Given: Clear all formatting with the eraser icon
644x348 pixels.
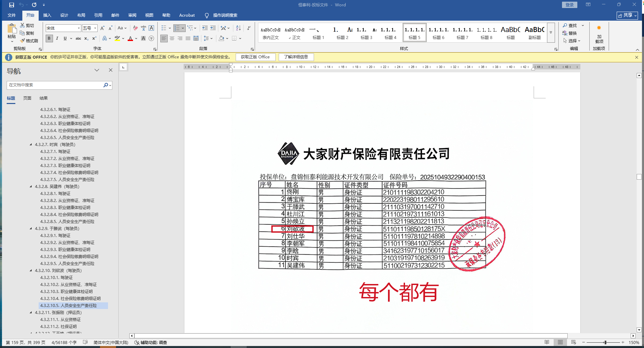Looking at the screenshot, I should click(135, 28).
